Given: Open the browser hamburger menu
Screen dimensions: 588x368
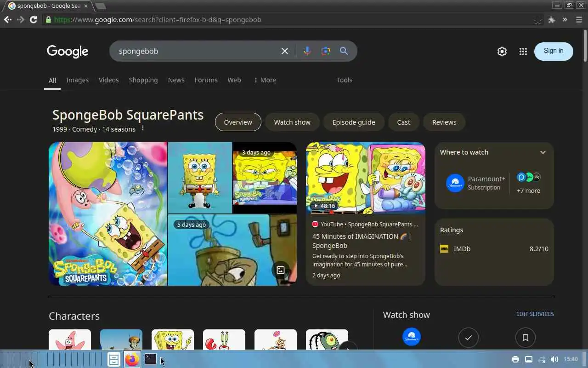Looking at the screenshot, I should pyautogui.click(x=579, y=20).
